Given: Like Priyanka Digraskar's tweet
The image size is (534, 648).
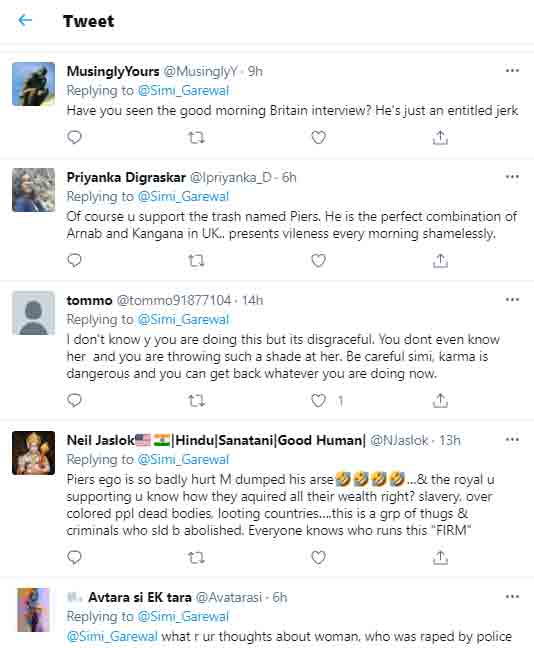Looking at the screenshot, I should [x=318, y=260].
